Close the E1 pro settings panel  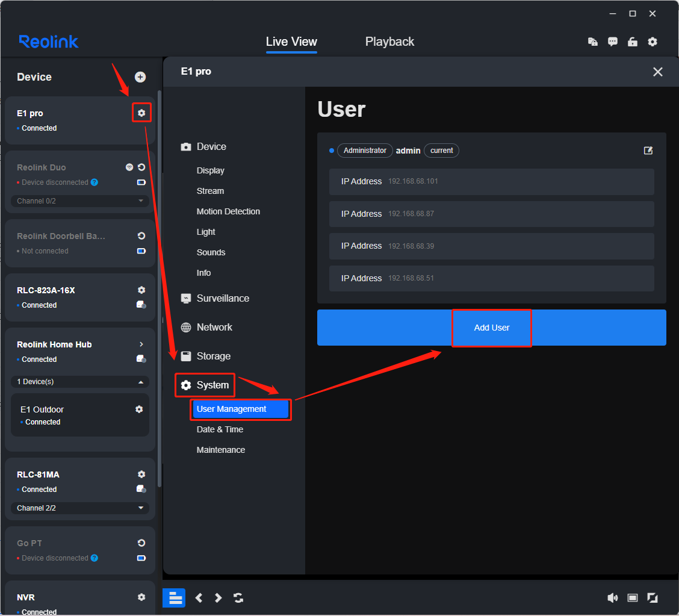pyautogui.click(x=658, y=72)
